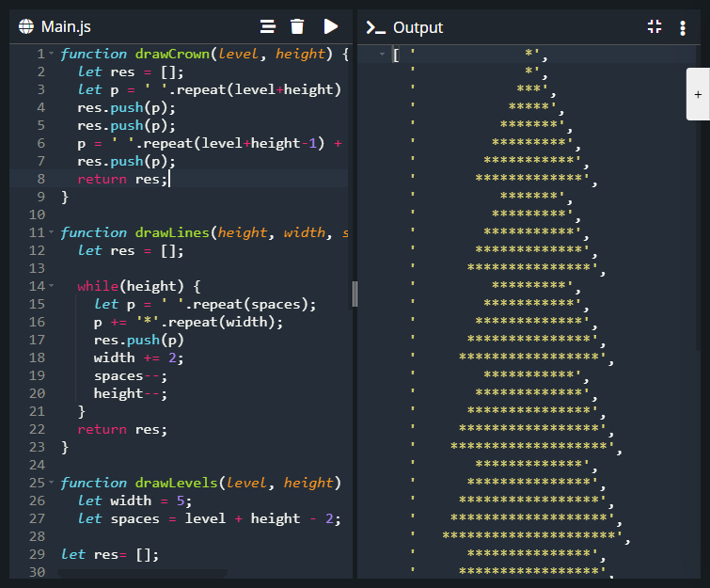Collapse the Output panel with the shrink icon

(655, 26)
